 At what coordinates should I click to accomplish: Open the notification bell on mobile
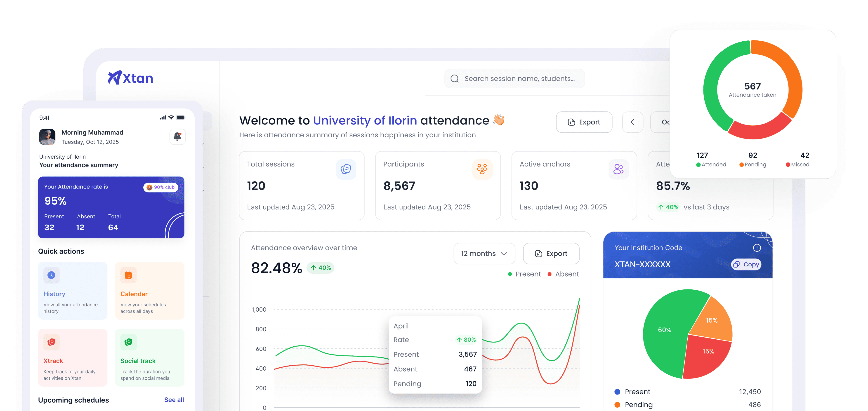tap(177, 136)
